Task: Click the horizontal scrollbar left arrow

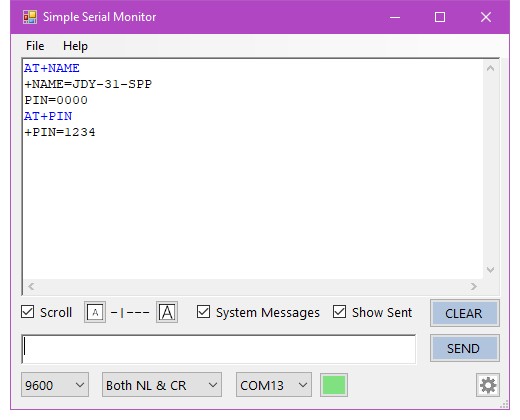Action: click(31, 286)
